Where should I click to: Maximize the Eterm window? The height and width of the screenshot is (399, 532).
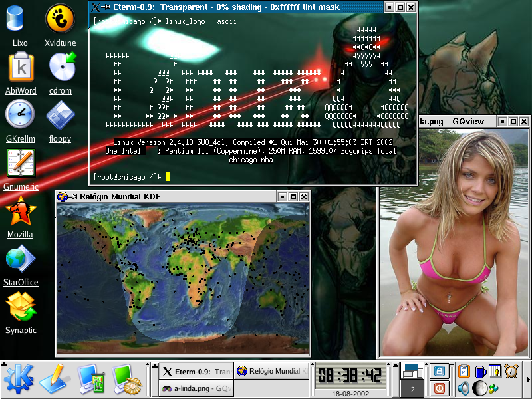point(400,7)
